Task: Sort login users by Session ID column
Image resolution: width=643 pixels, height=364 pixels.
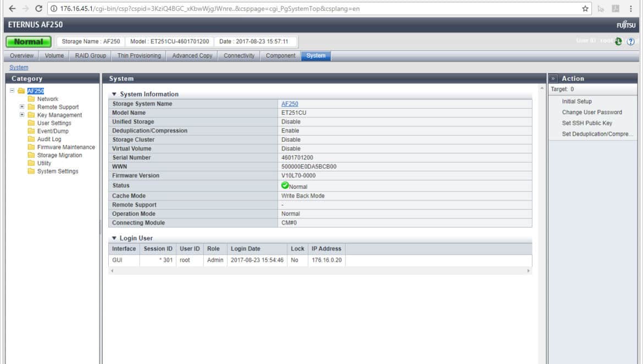Action: click(158, 249)
